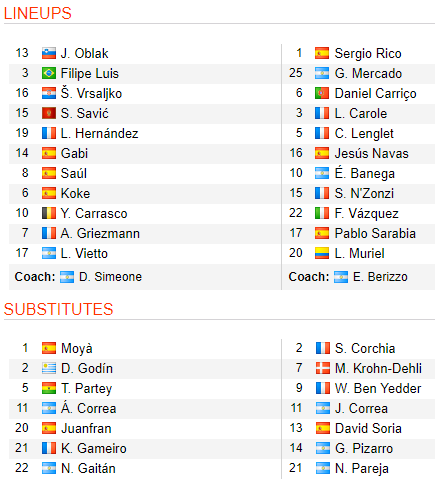The width and height of the screenshot is (435, 486).
Task: Click Italy flag next to F. Vázquez
Action: tap(322, 213)
